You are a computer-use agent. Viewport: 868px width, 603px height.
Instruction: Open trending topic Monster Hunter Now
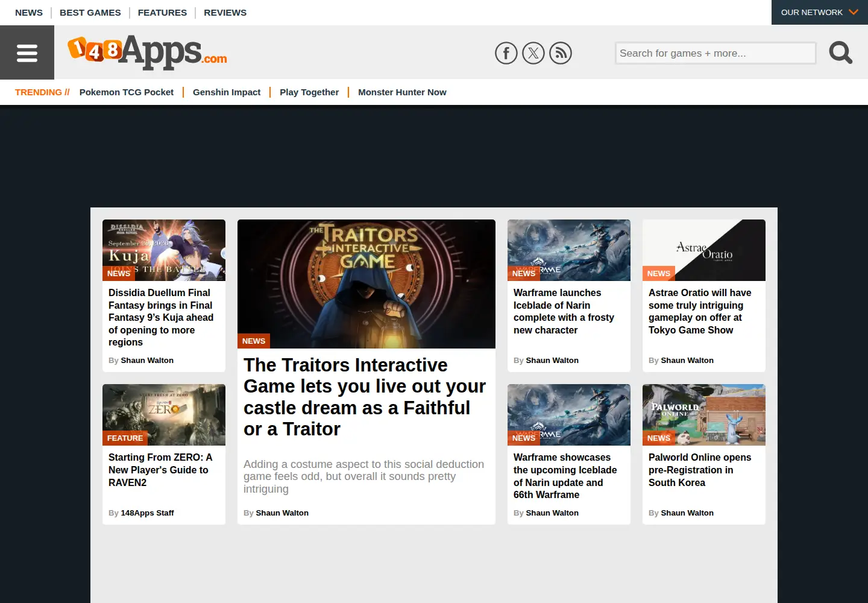402,92
